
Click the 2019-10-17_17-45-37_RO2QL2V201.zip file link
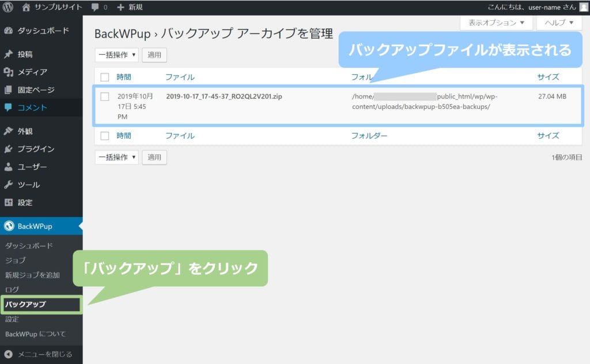pos(224,97)
